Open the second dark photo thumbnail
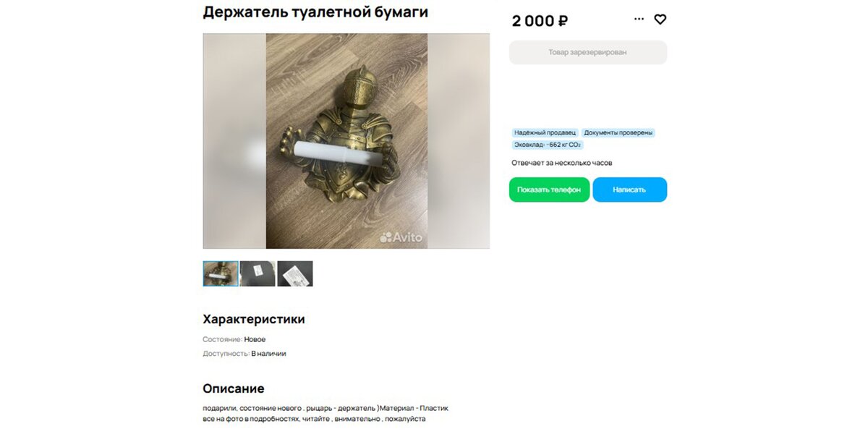The height and width of the screenshot is (434, 868). pyautogui.click(x=258, y=273)
